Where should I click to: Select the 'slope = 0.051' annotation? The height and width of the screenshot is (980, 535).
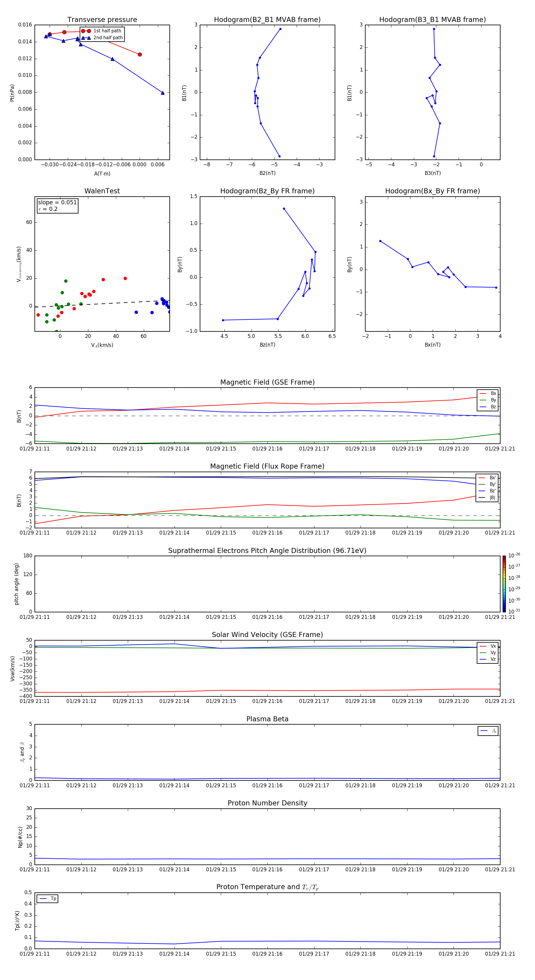pyautogui.click(x=57, y=203)
